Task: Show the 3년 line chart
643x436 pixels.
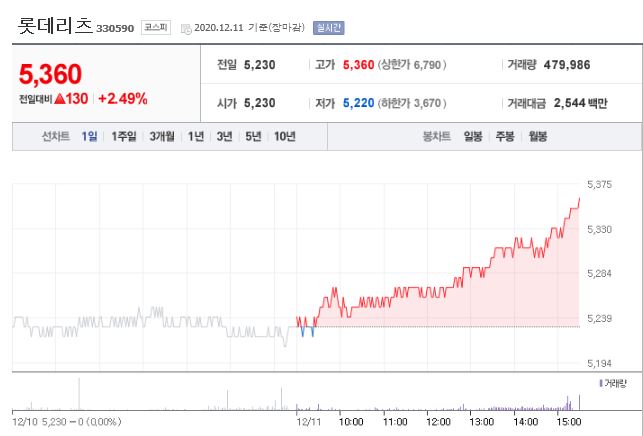Action: click(x=225, y=136)
